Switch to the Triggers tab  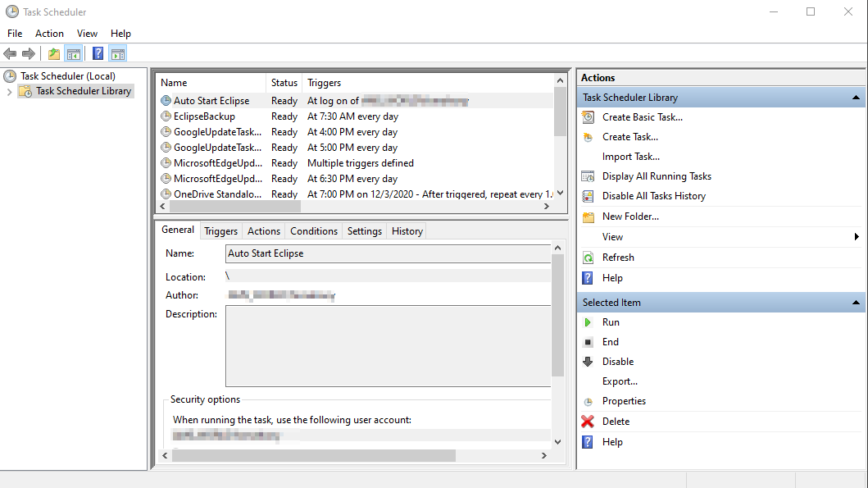click(220, 230)
